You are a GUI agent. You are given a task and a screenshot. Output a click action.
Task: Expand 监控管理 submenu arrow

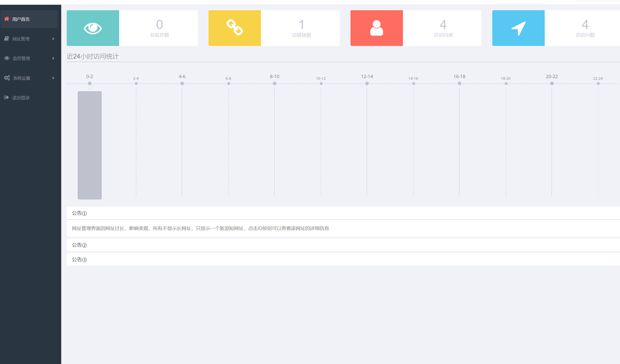(x=53, y=58)
